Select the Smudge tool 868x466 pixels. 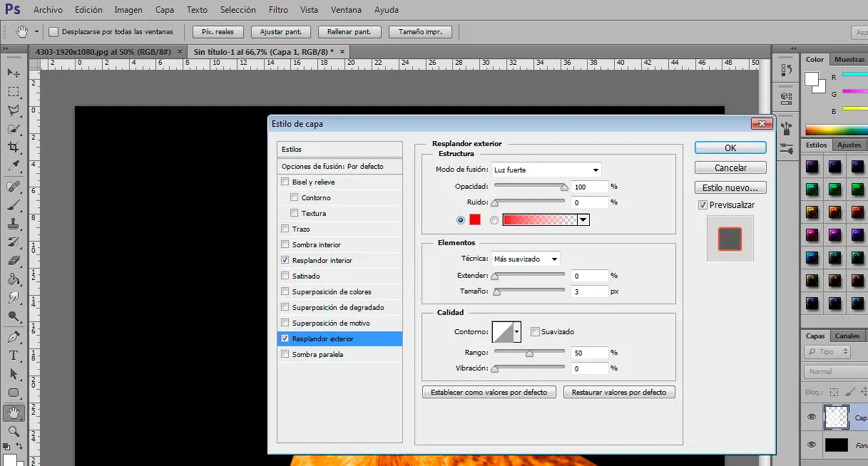pyautogui.click(x=14, y=298)
